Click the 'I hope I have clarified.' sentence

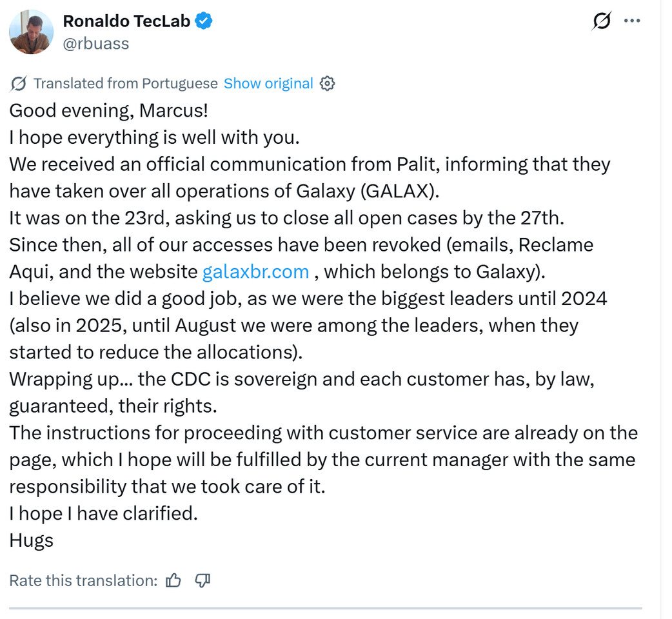coord(103,513)
